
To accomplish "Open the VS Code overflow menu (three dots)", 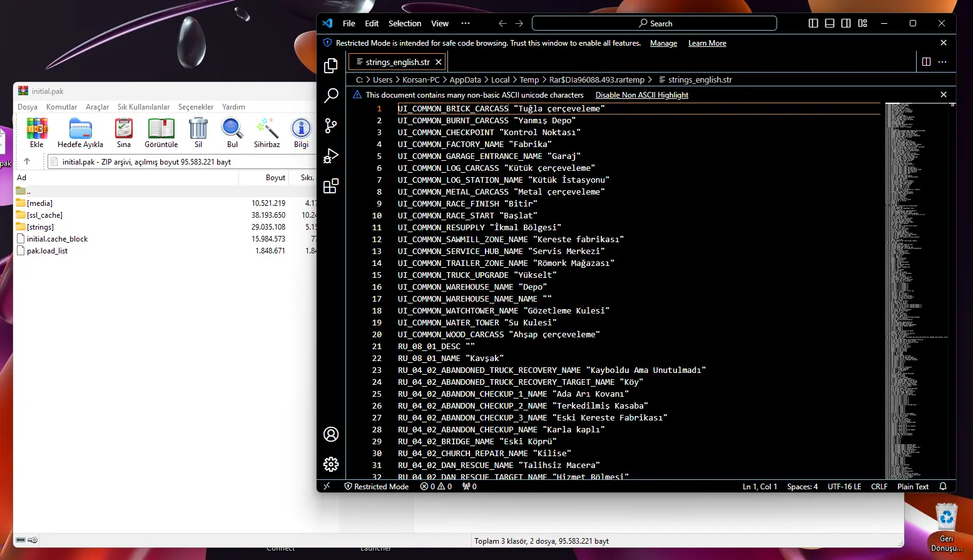I will pos(465,23).
